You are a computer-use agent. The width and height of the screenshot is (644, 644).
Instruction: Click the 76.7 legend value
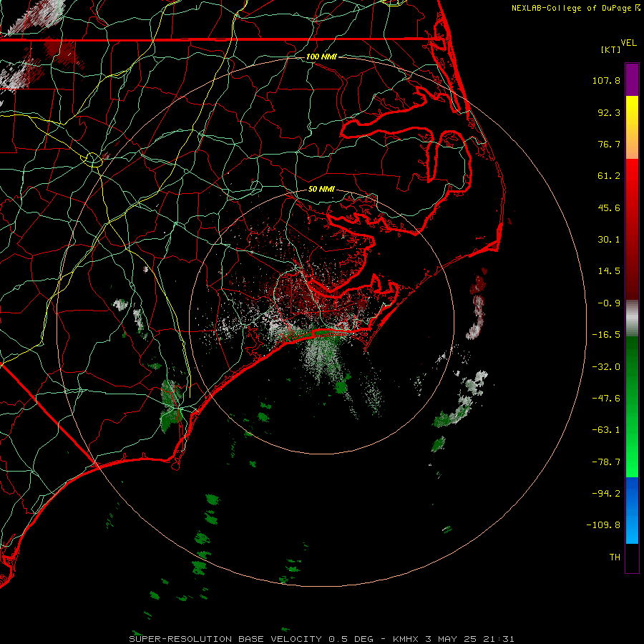(x=609, y=144)
